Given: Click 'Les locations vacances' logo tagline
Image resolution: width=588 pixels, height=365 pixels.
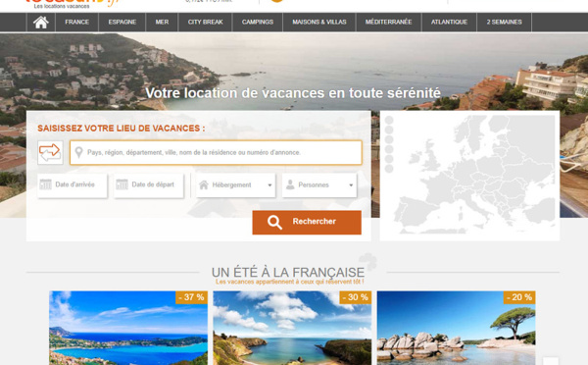Looking at the screenshot, I should pos(62,7).
